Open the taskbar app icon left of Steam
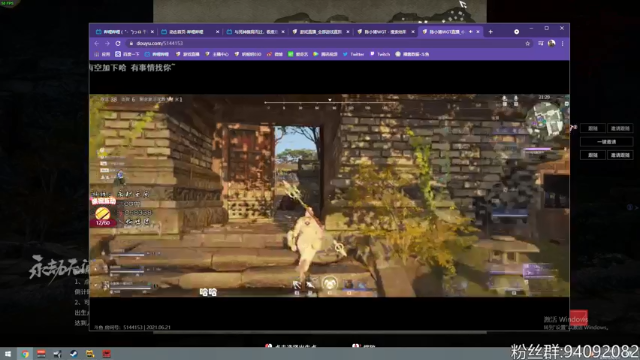The height and width of the screenshot is (360, 640). click(x=58, y=354)
